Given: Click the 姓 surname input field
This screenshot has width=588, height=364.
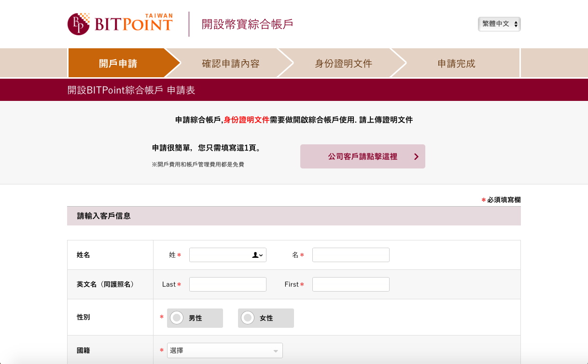Looking at the screenshot, I should pyautogui.click(x=228, y=255).
